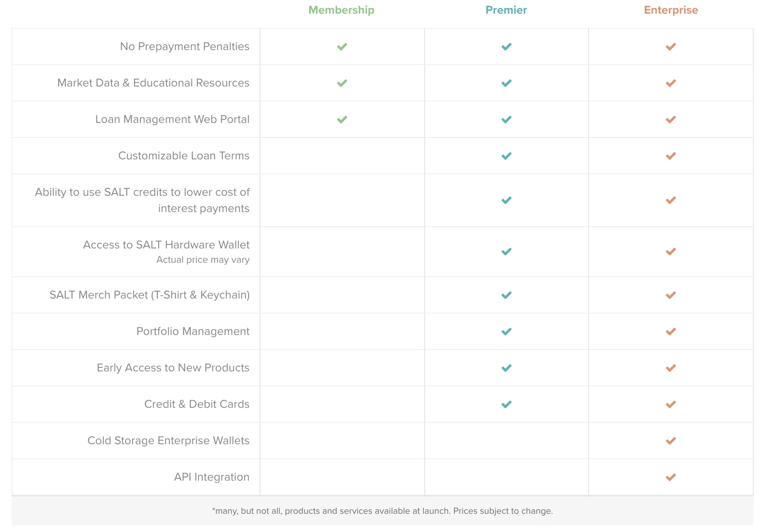
Task: Click Membership checkmark for No Prepayment Penalties
Action: (342, 47)
